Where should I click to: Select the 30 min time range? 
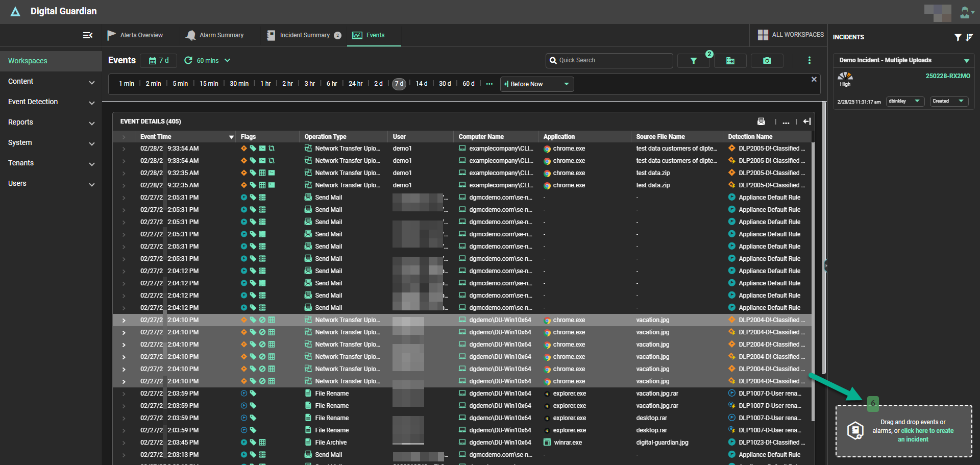coord(239,84)
